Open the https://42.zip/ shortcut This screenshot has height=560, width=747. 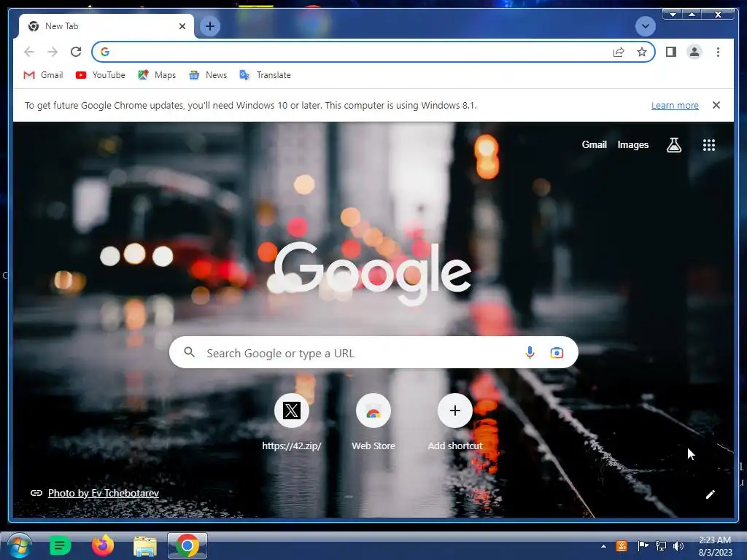pos(292,422)
